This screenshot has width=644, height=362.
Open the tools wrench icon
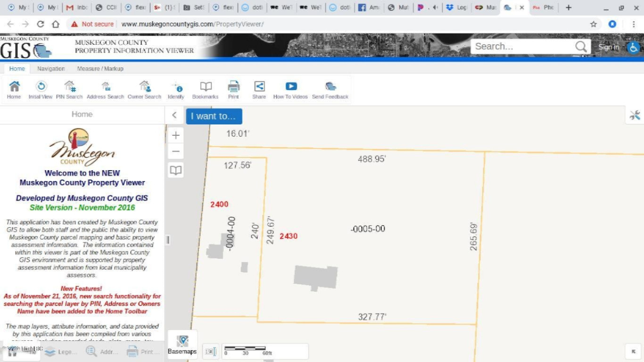point(635,115)
